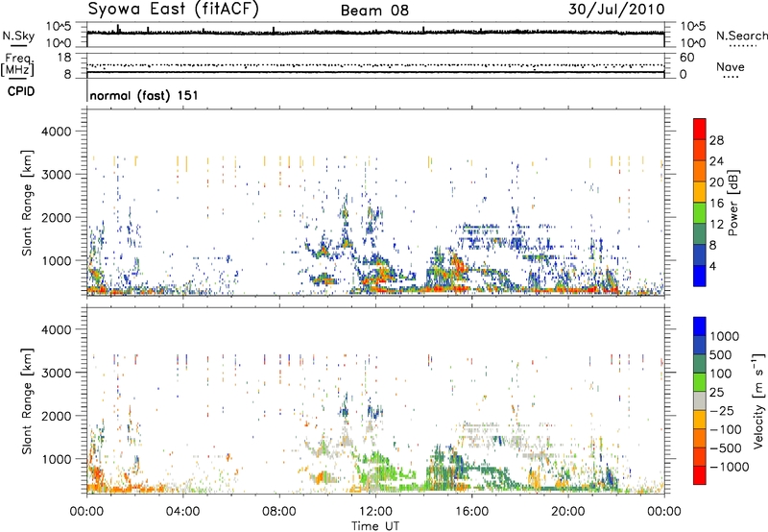Click the "500" tick on Velocity color bar
The image size is (768, 532).
pos(721,354)
